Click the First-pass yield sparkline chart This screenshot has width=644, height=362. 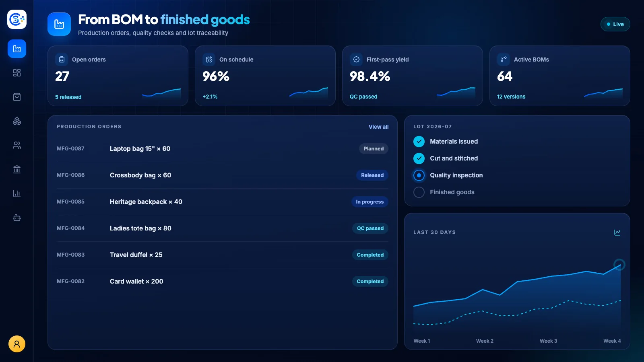pyautogui.click(x=456, y=93)
